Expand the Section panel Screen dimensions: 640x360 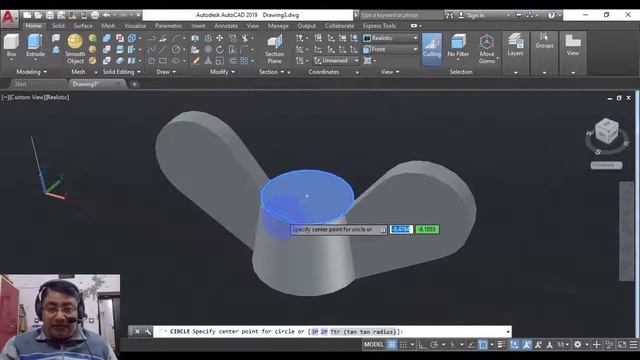point(271,72)
